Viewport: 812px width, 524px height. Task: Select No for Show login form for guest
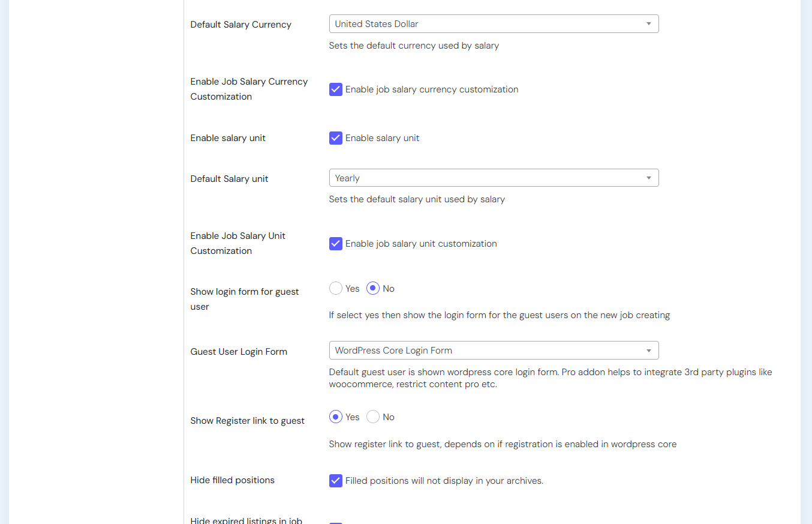coord(373,289)
